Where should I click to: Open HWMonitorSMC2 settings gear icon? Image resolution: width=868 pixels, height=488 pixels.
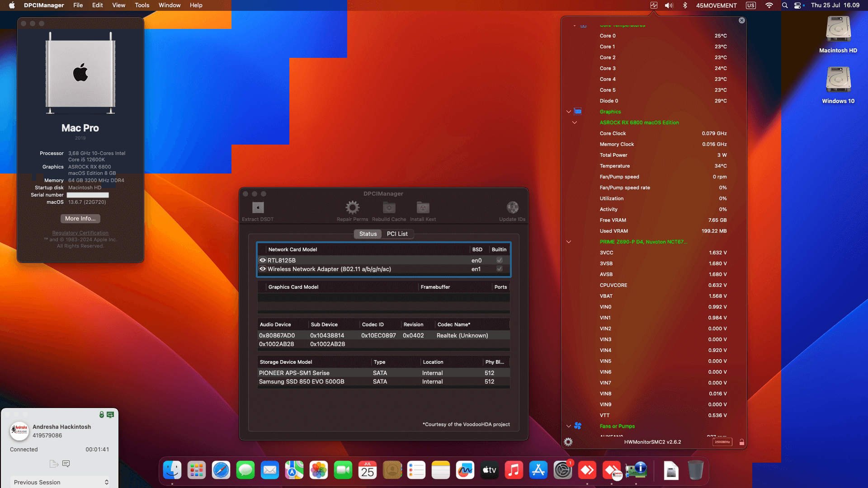pyautogui.click(x=568, y=442)
